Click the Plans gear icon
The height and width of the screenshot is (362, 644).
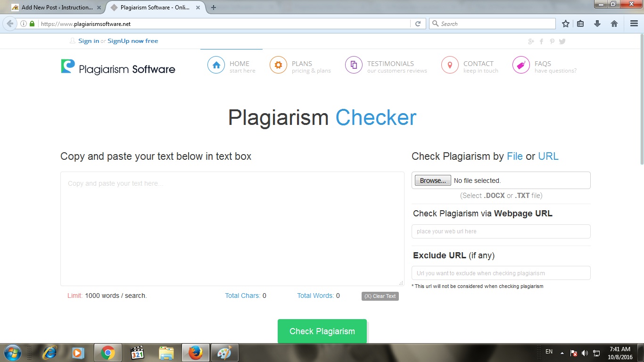pos(278,65)
